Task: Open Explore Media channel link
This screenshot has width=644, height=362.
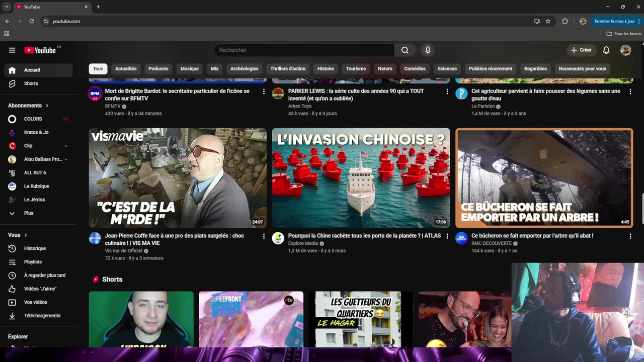Action: (x=303, y=243)
